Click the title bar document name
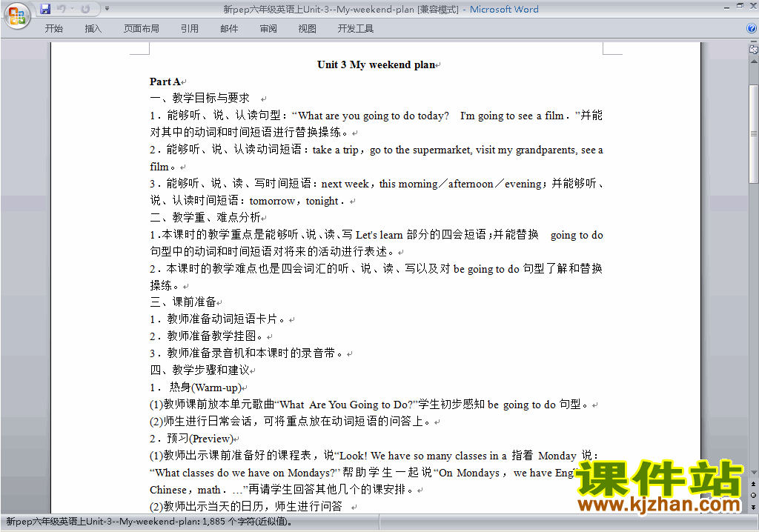Screen dimensions: 759x532 click(319, 9)
